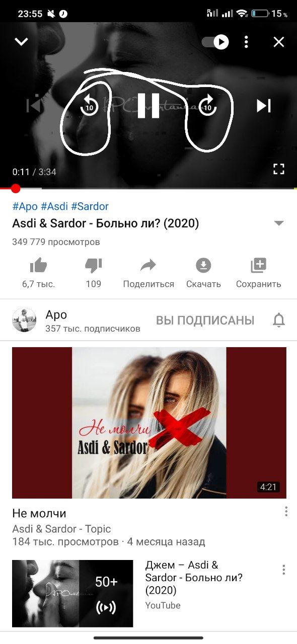This screenshot has width=297, height=644.
Task: Save video via Сохранить icon
Action: point(258,265)
